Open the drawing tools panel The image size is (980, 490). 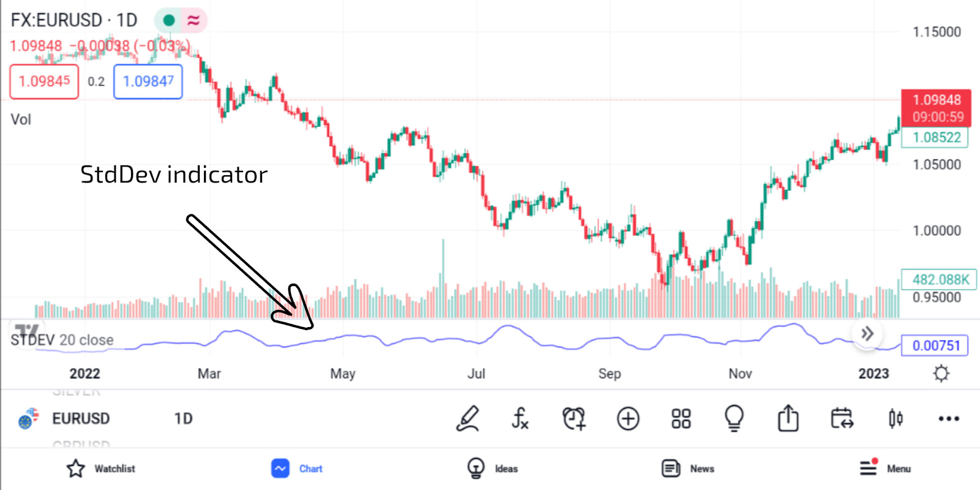[x=467, y=419]
